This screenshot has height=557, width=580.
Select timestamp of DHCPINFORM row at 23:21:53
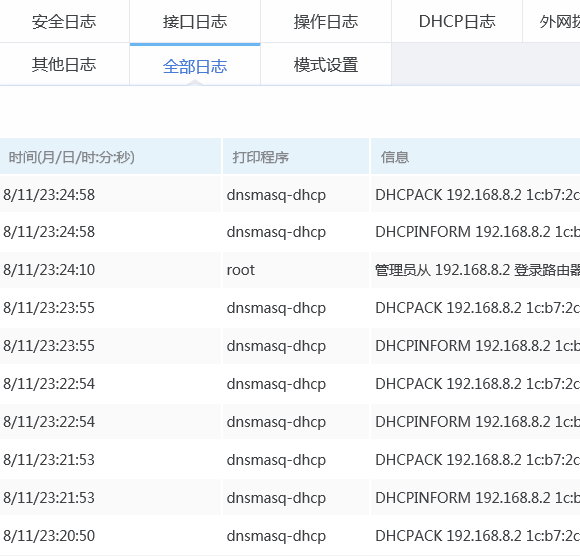pyautogui.click(x=49, y=497)
